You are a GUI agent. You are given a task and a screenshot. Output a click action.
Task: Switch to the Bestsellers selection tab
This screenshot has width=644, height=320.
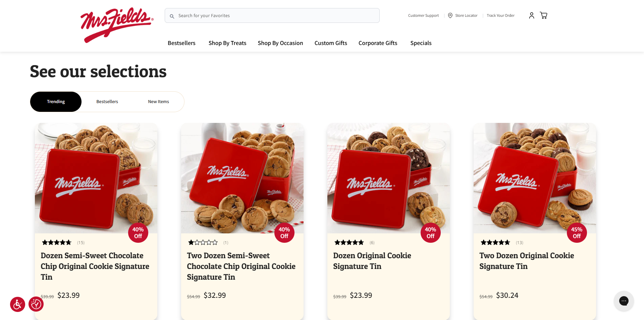pos(107,102)
